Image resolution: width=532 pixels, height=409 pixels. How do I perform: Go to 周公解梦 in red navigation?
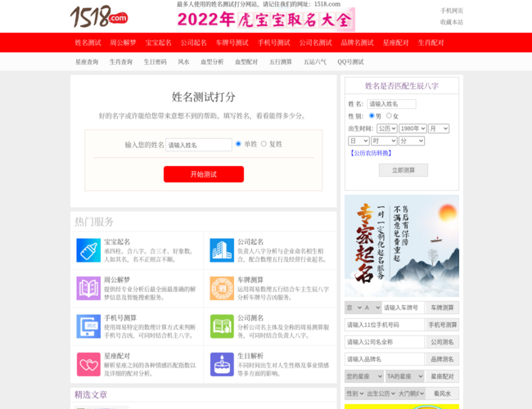[123, 43]
